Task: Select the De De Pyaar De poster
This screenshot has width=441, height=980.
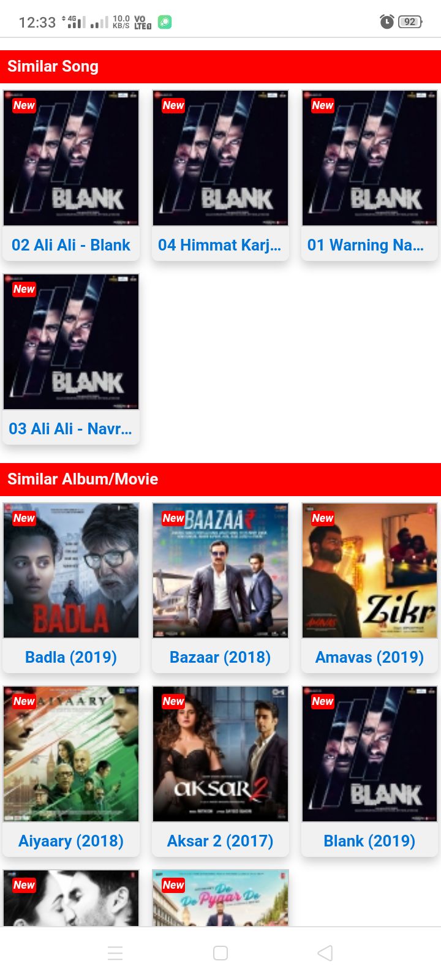Action: [x=221, y=898]
